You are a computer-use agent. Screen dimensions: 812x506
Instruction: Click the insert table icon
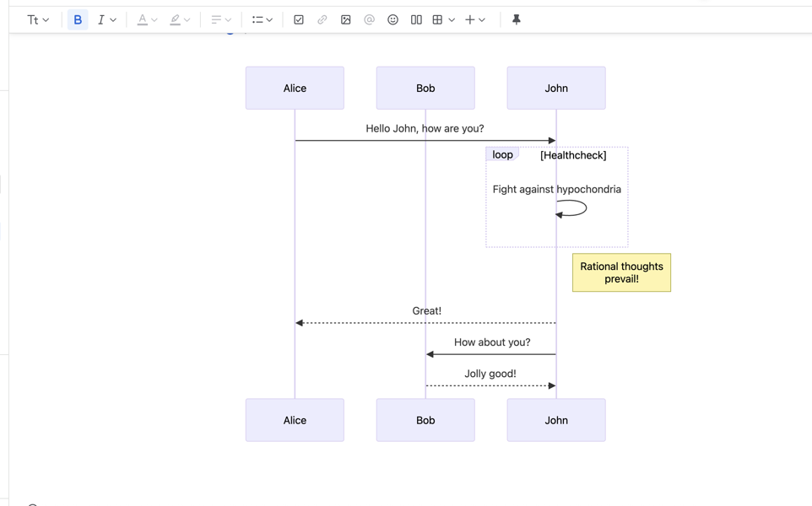point(437,19)
